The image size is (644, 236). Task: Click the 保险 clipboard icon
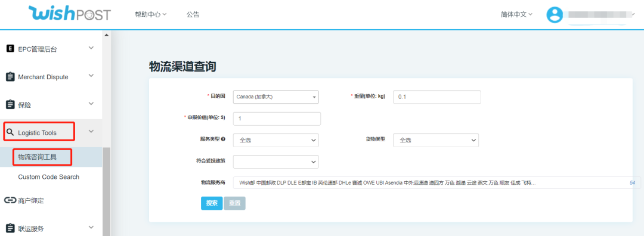point(11,105)
